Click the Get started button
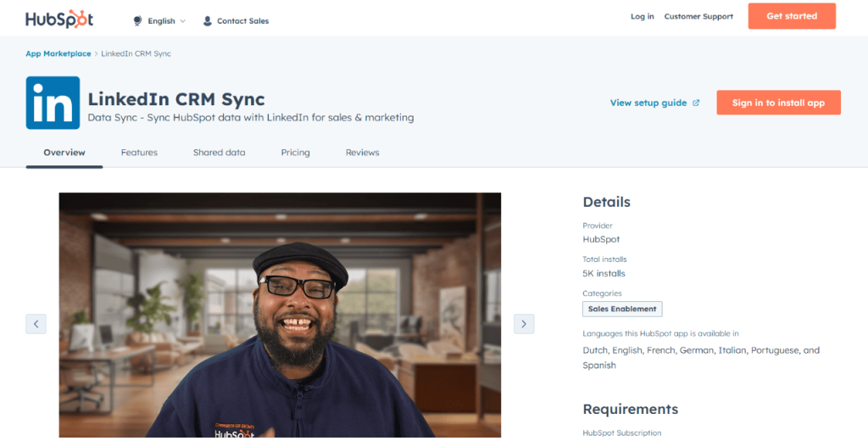 [x=792, y=16]
